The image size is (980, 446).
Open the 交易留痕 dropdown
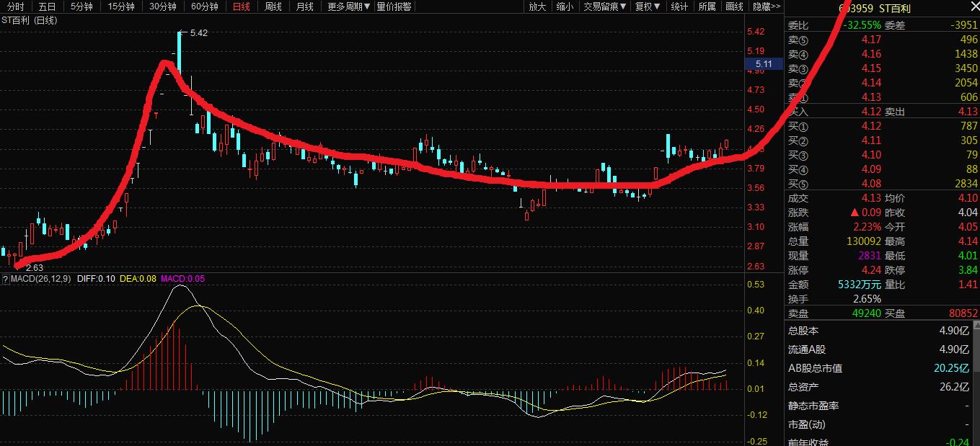604,6
